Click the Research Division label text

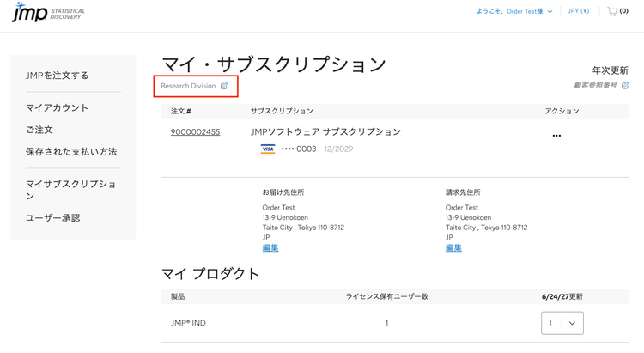(188, 86)
